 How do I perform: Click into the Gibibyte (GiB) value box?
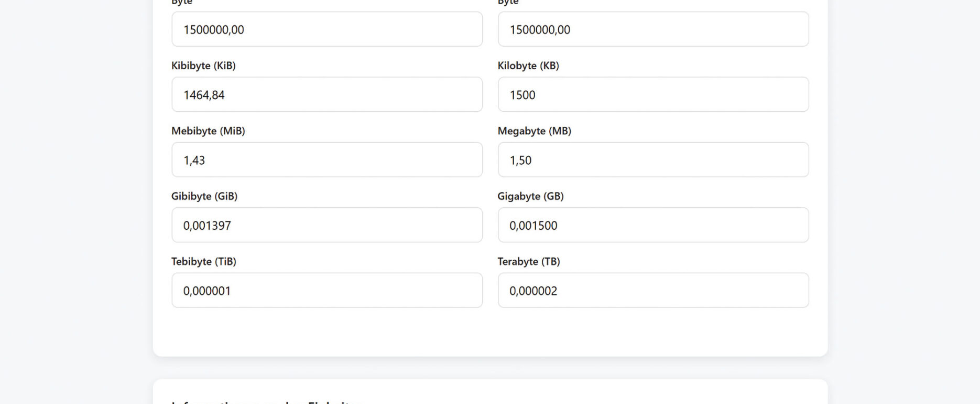pyautogui.click(x=326, y=225)
